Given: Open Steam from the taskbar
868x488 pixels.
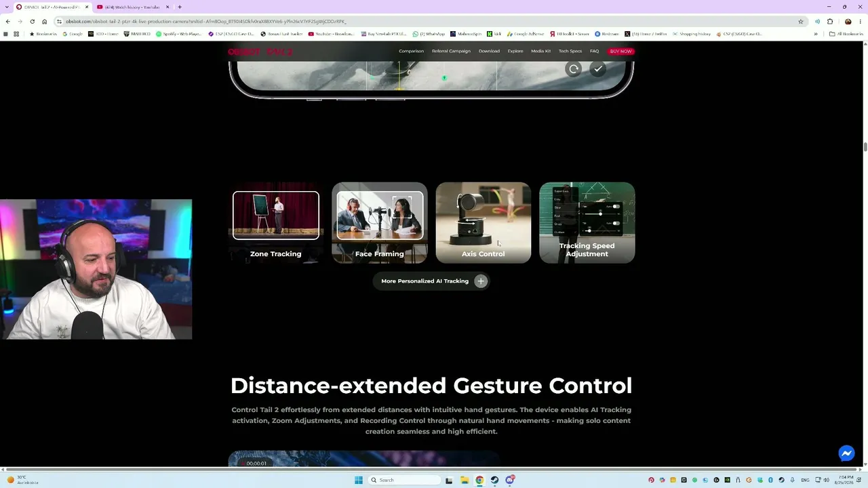Looking at the screenshot, I should [x=494, y=480].
